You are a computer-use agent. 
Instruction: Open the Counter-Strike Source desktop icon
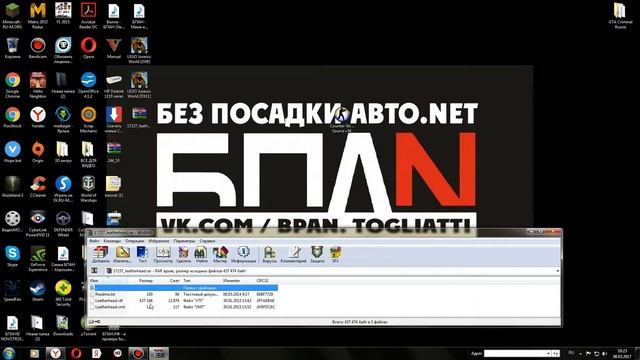coord(342,120)
